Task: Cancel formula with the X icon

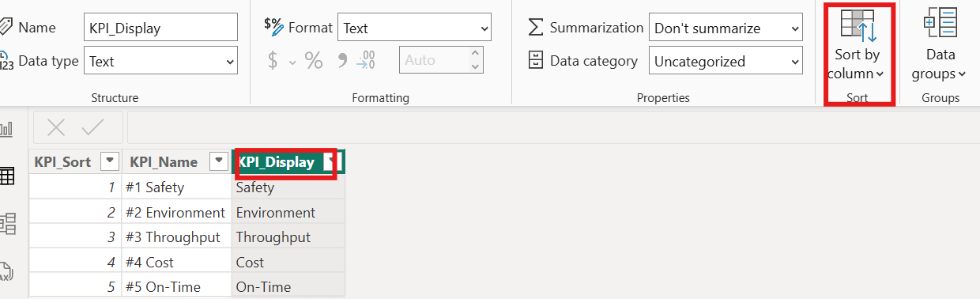Action: [x=56, y=127]
